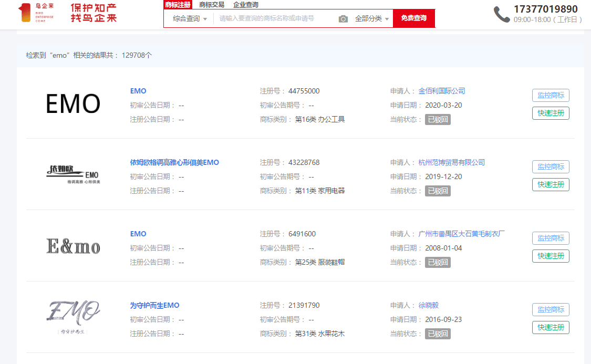Viewport: 591px width, 364px height.
Task: Click the camera icon for image search
Action: click(344, 18)
